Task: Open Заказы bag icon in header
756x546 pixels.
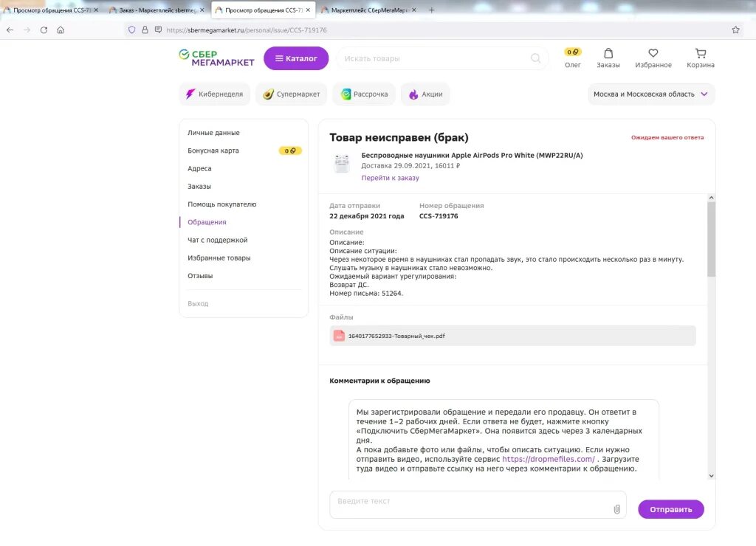Action: coord(608,58)
